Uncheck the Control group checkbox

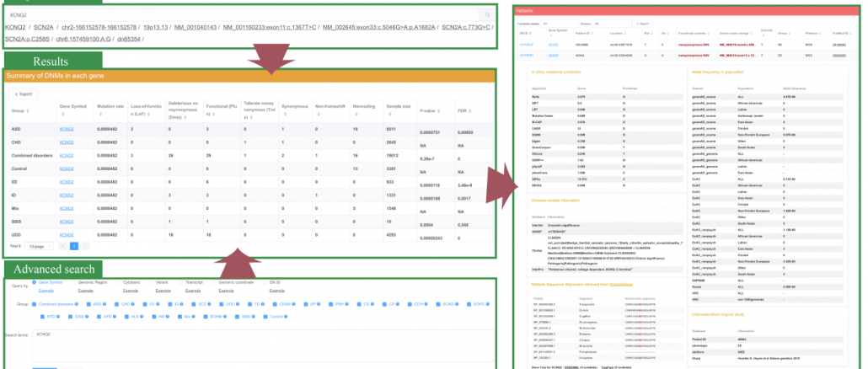coord(265,317)
